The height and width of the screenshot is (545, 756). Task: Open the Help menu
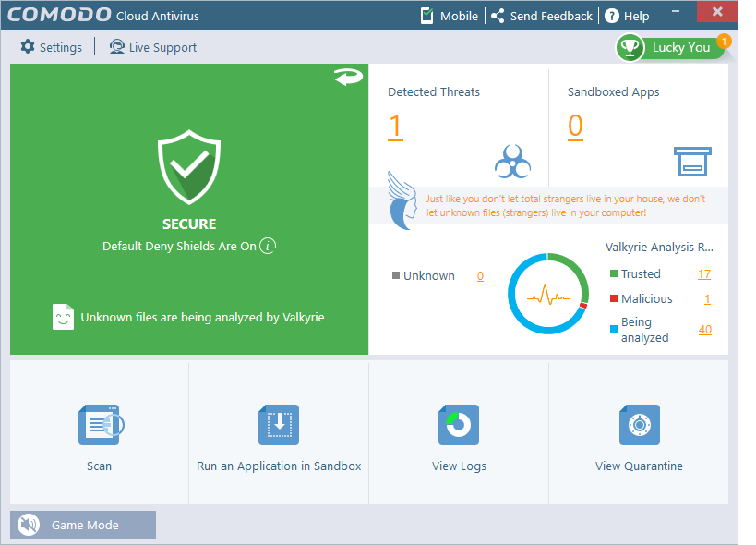[636, 17]
